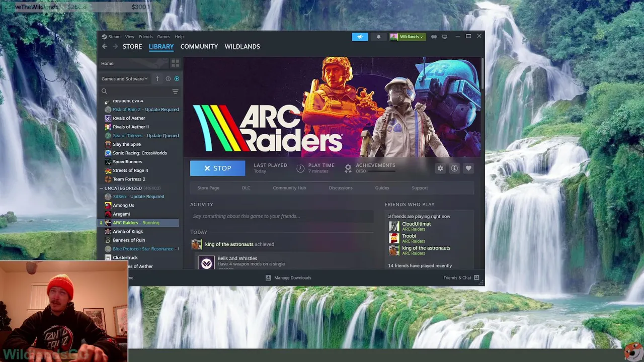This screenshot has height=362, width=644.
Task: Toggle the recent activity clock filter
Action: pos(168,79)
